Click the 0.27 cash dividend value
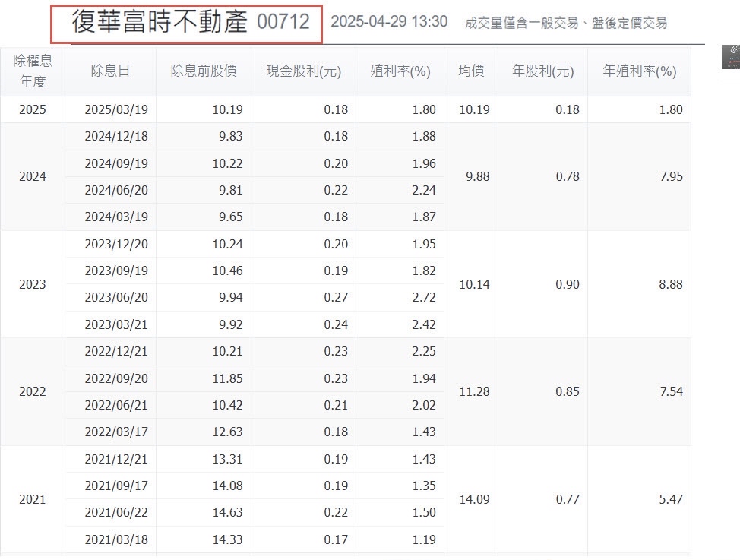The image size is (740, 560). [336, 297]
